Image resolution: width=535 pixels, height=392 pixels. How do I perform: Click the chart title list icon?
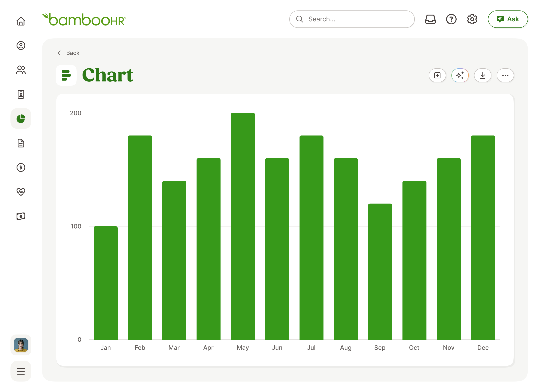66,75
